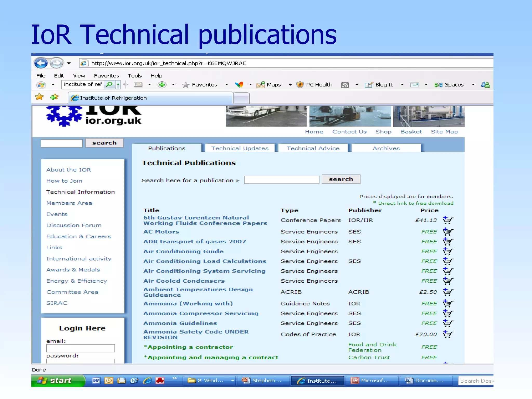Click the sidebar site search button
The width and height of the screenshot is (532, 399).
coord(104,143)
